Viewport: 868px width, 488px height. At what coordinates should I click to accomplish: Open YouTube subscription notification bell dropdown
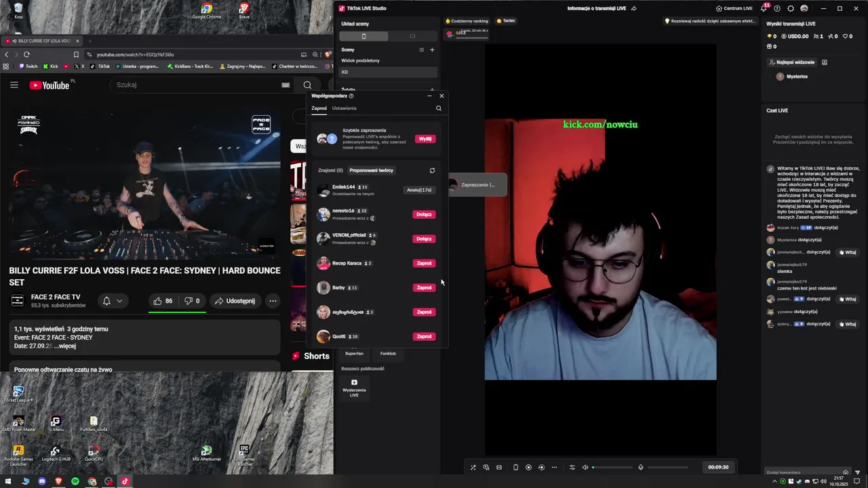[x=112, y=301]
